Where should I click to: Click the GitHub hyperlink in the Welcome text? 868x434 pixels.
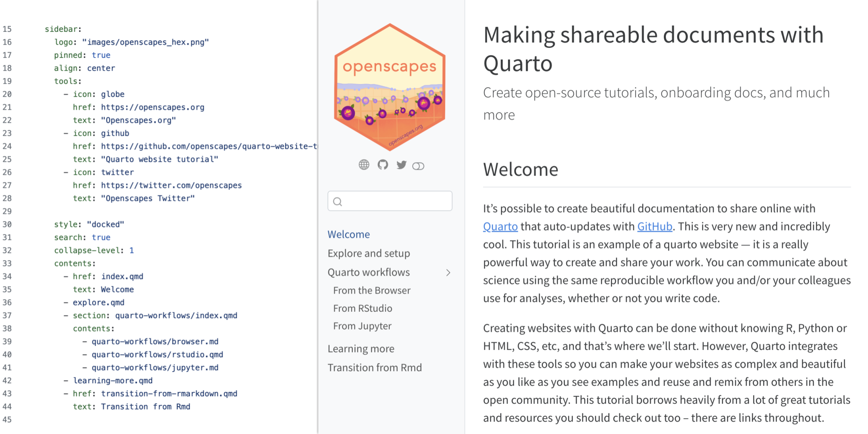coord(655,226)
